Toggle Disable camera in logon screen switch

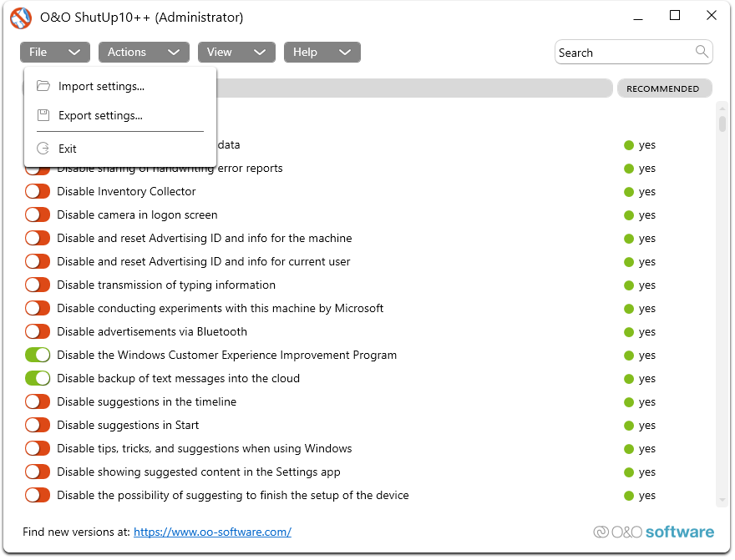coord(38,215)
